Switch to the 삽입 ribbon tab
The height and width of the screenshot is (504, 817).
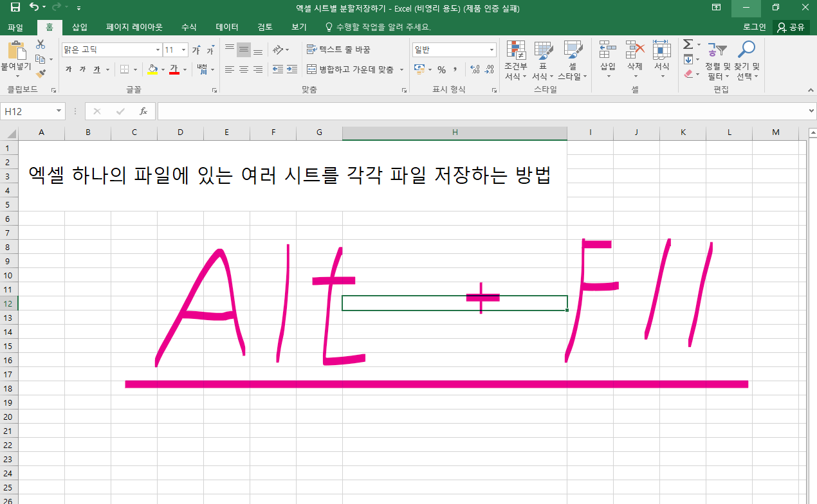pos(78,27)
